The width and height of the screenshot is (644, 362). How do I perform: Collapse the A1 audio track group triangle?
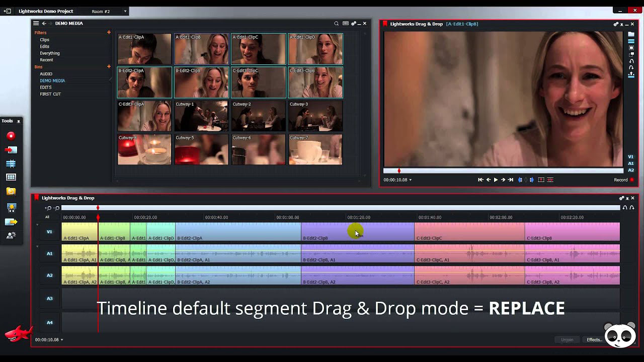pos(37,246)
